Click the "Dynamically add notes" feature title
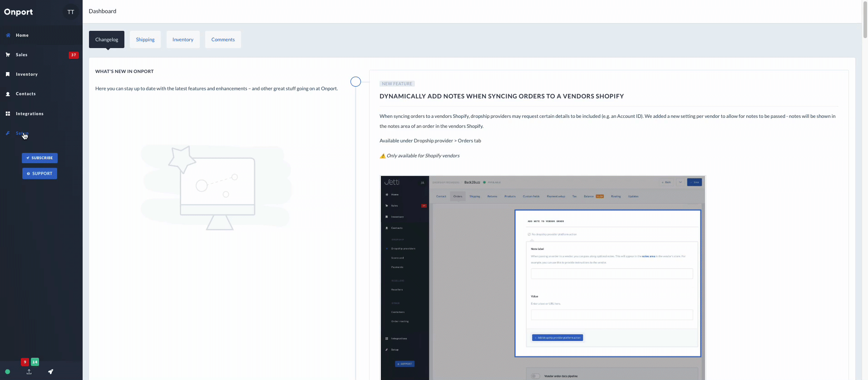The image size is (868, 380). (x=502, y=96)
